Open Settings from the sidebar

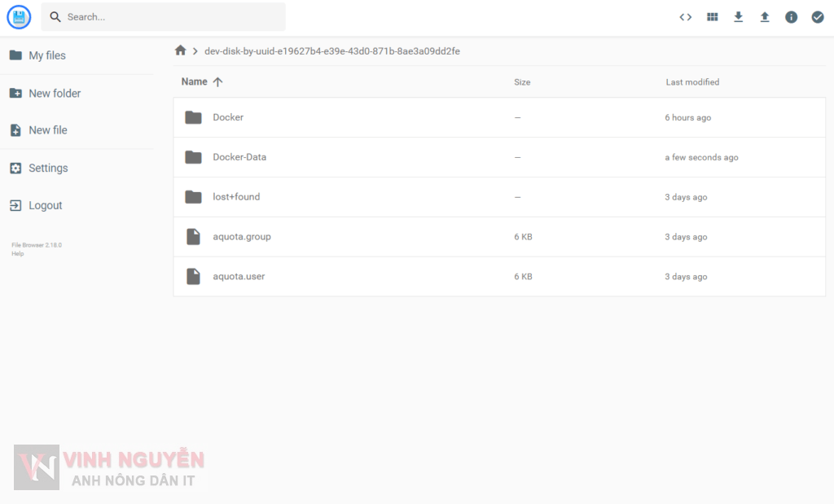click(47, 168)
